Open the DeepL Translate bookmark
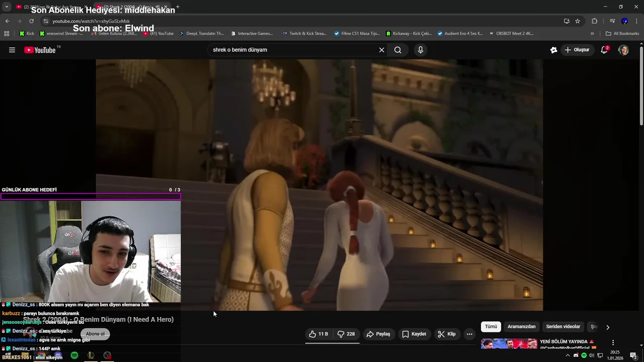This screenshot has width=644, height=362. click(201, 34)
